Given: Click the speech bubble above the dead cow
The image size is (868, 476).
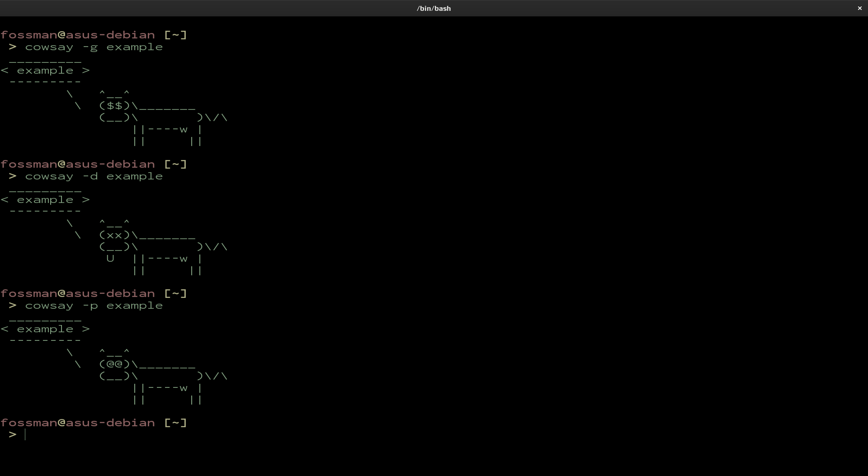Looking at the screenshot, I should coord(45,200).
